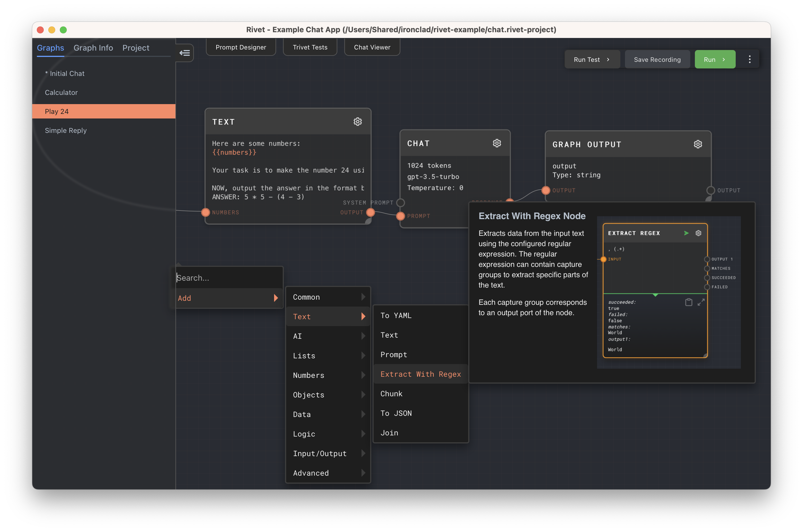The height and width of the screenshot is (532, 803).
Task: Click the Extract Regex preview thumbnail
Action: (668, 292)
